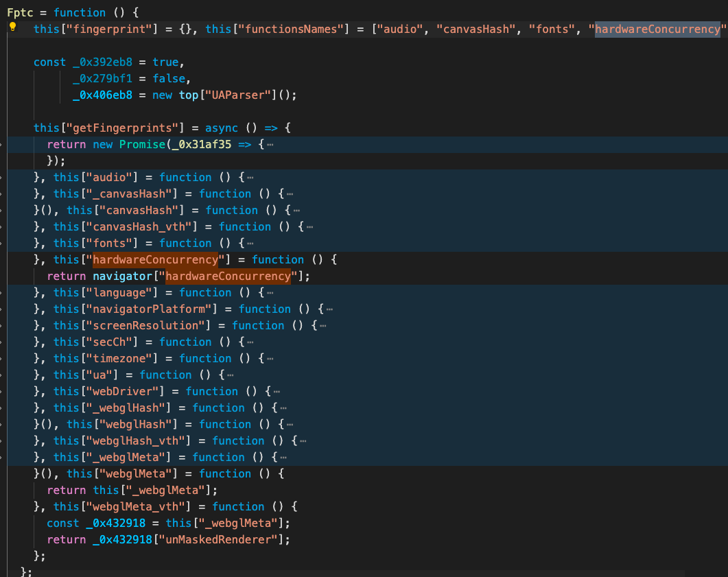Viewport: 728px width, 577px height.
Task: Click the "webDriver" property string
Action: (123, 392)
